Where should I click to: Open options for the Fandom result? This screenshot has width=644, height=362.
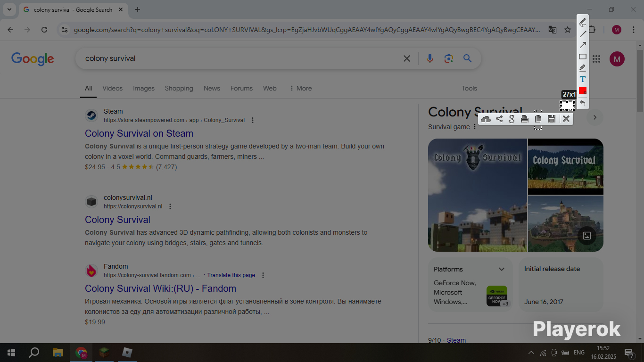(x=263, y=275)
